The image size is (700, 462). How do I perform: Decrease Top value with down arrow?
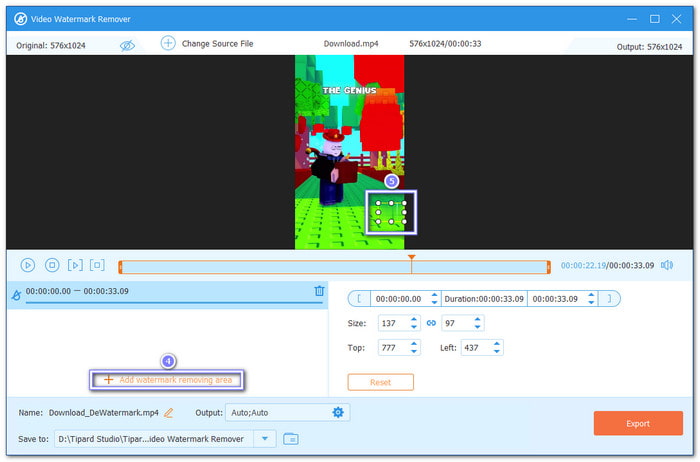[414, 352]
